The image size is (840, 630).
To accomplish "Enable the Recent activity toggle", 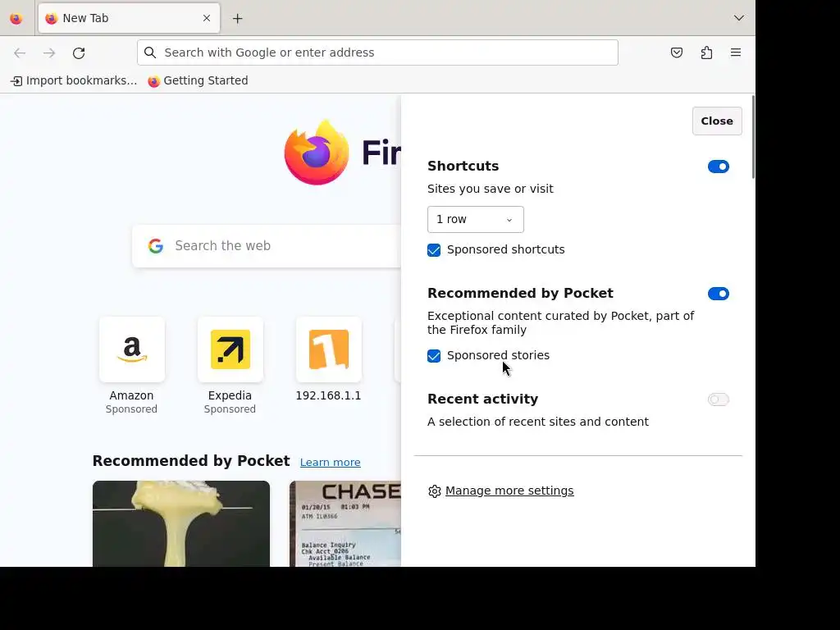I will [x=719, y=399].
